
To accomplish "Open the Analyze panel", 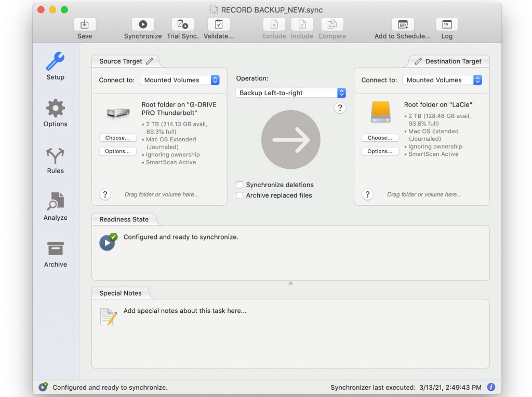I will click(x=55, y=206).
